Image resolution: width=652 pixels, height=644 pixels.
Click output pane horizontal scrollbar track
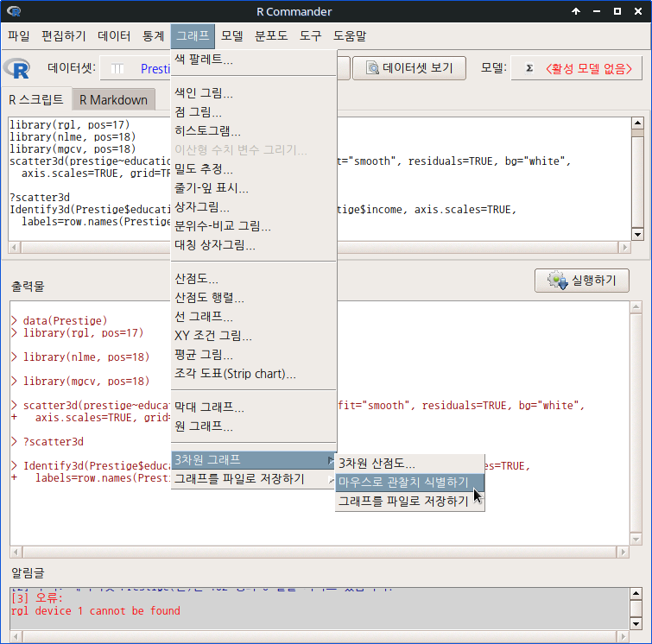(320, 552)
